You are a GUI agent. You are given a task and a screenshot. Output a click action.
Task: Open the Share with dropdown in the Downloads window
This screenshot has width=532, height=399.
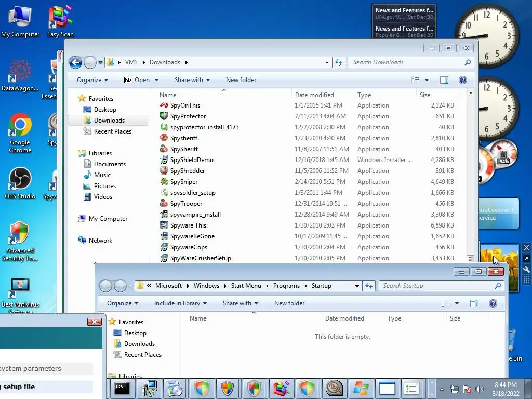click(192, 80)
